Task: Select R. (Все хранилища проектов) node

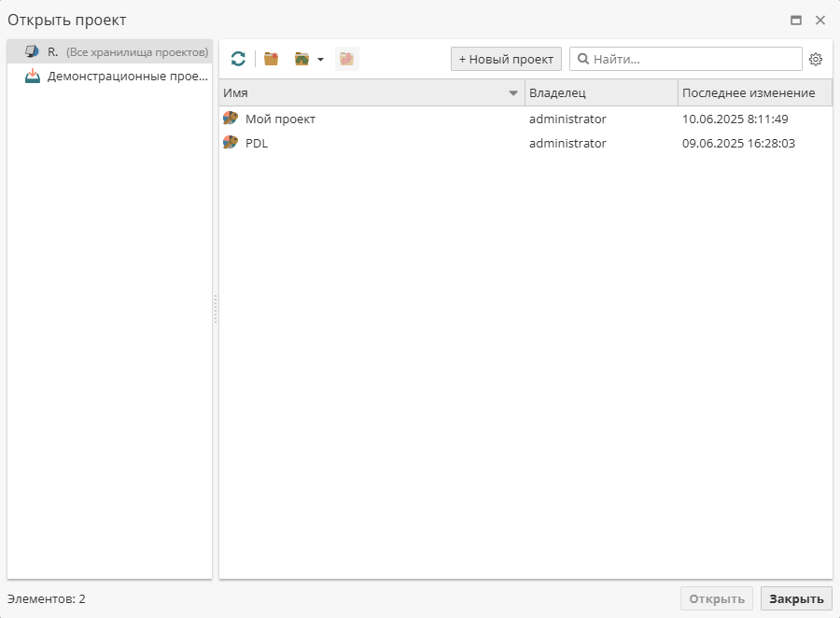Action: pos(110,52)
